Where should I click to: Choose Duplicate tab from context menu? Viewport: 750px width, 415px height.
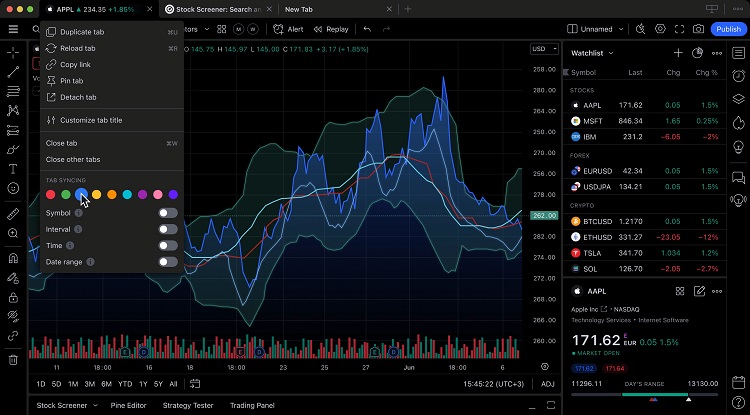(x=81, y=32)
